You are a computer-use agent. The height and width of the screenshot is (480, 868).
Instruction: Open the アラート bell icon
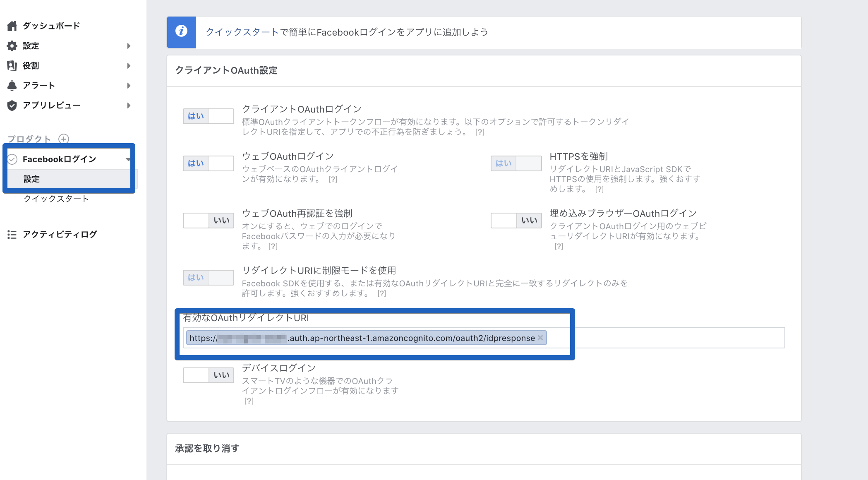(x=12, y=85)
